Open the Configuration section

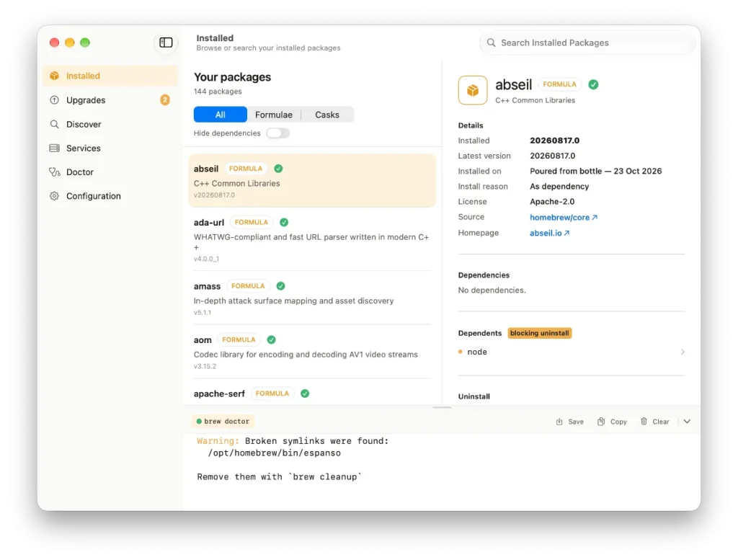[x=110, y=196]
